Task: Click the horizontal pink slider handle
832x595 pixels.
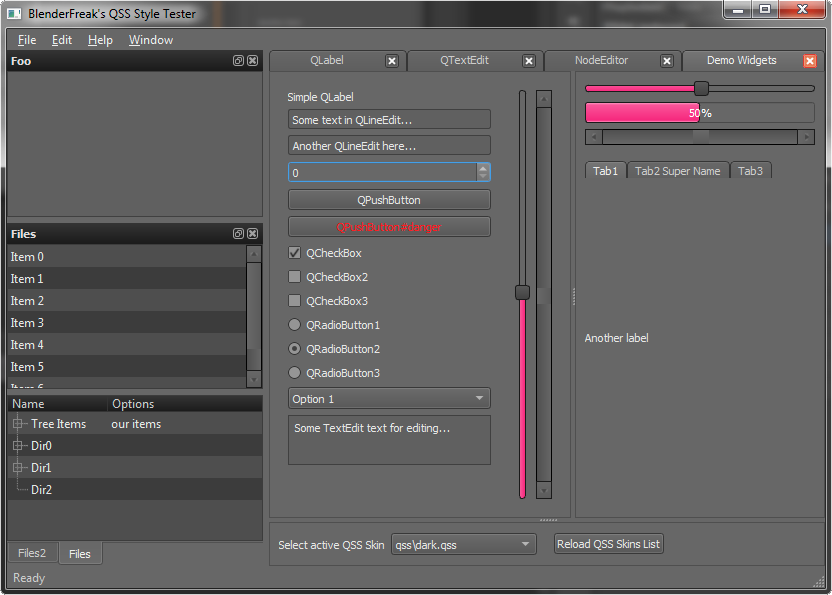Action: tap(701, 88)
